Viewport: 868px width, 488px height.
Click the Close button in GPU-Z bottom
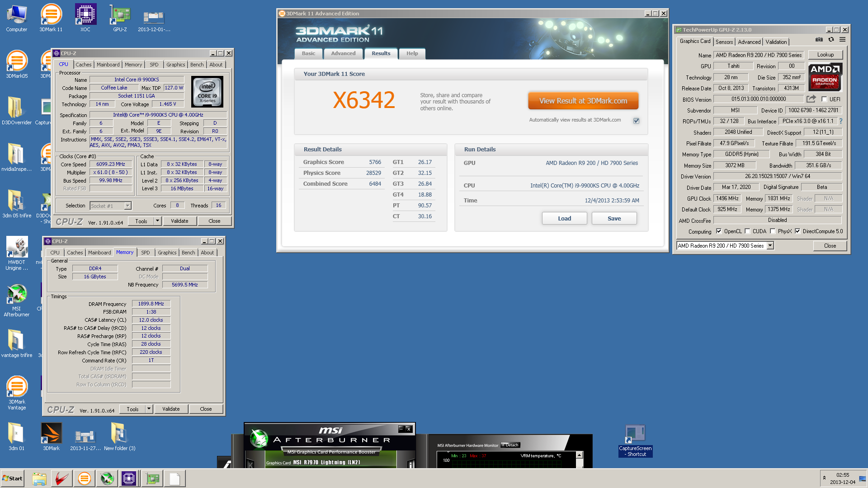tap(830, 246)
